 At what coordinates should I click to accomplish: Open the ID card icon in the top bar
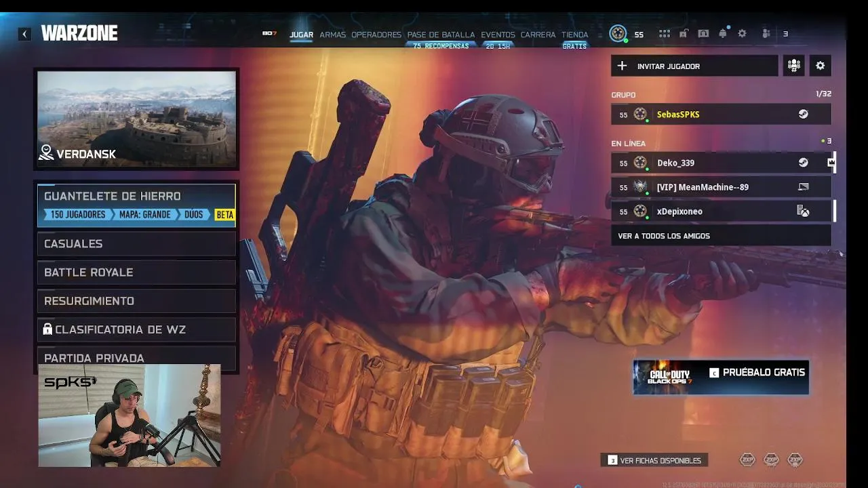coord(703,34)
